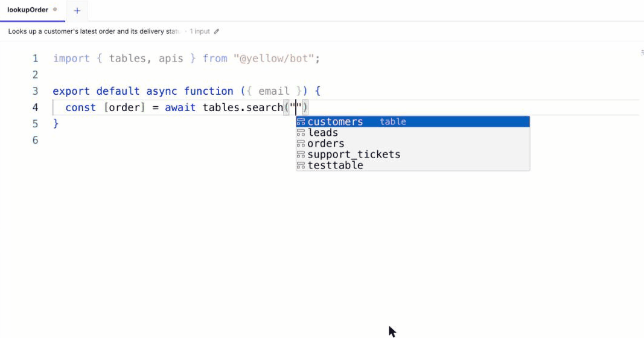Click the table icon beside orders
The height and width of the screenshot is (338, 644).
pyautogui.click(x=301, y=143)
